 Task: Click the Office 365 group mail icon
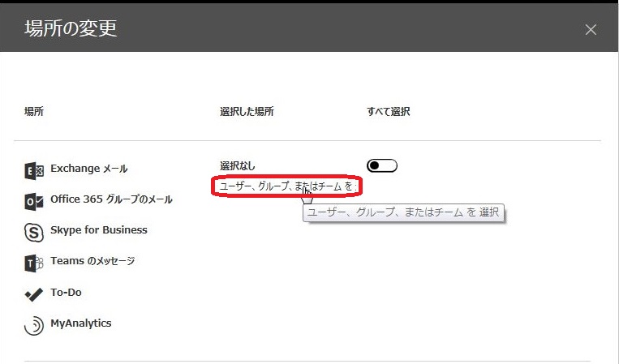34,201
